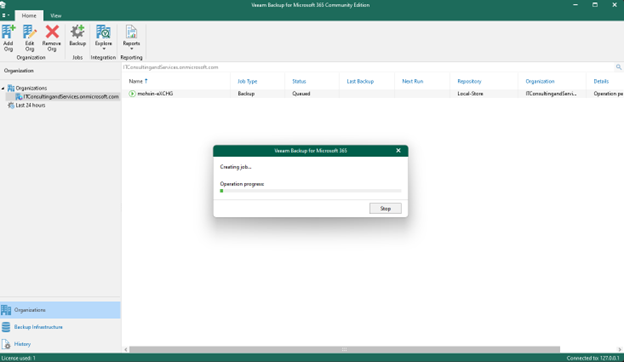This screenshot has height=362, width=624.
Task: Click the scrollbar left arrow
Action: pyautogui.click(x=126, y=350)
